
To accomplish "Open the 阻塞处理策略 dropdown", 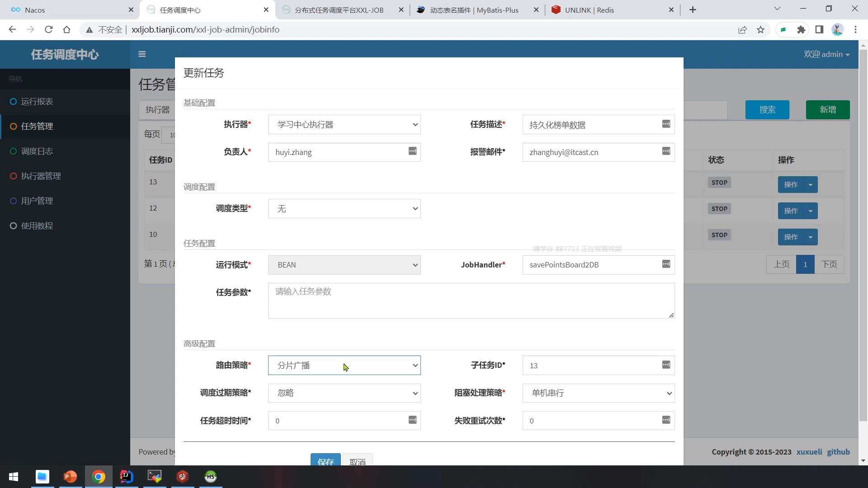I will click(x=598, y=393).
